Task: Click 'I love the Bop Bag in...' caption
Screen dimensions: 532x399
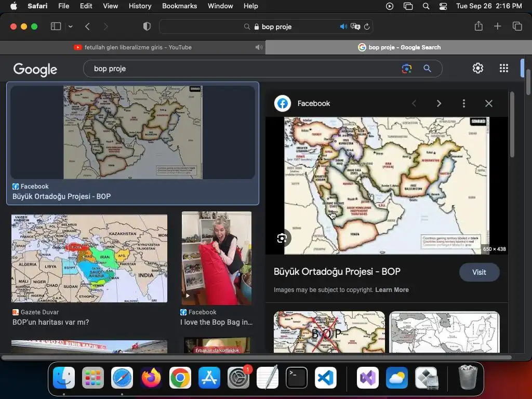Action: coord(217,322)
